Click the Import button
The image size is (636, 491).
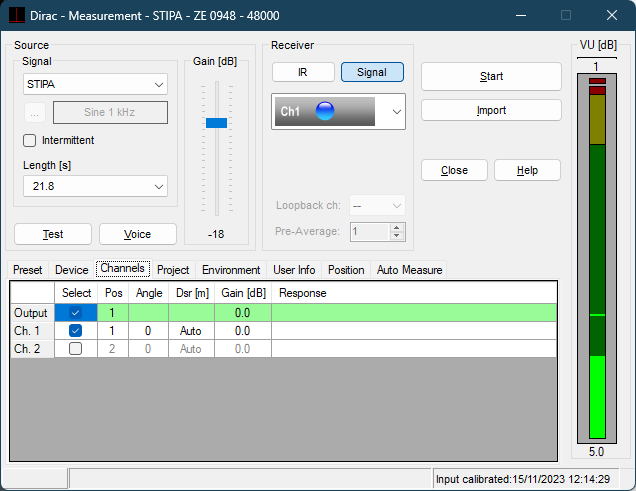[x=491, y=110]
